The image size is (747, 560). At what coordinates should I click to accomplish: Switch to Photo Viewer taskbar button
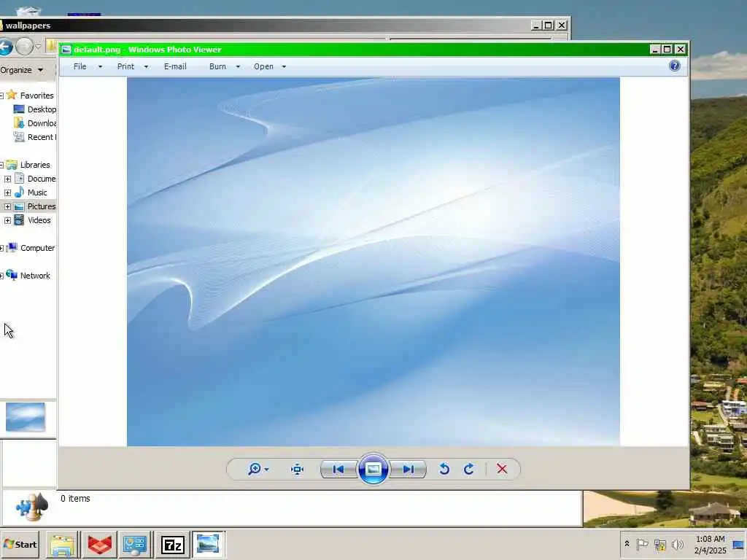coord(208,544)
